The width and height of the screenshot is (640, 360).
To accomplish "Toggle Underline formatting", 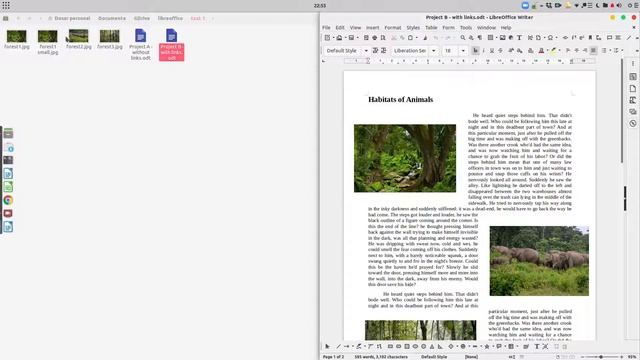I will coord(492,51).
